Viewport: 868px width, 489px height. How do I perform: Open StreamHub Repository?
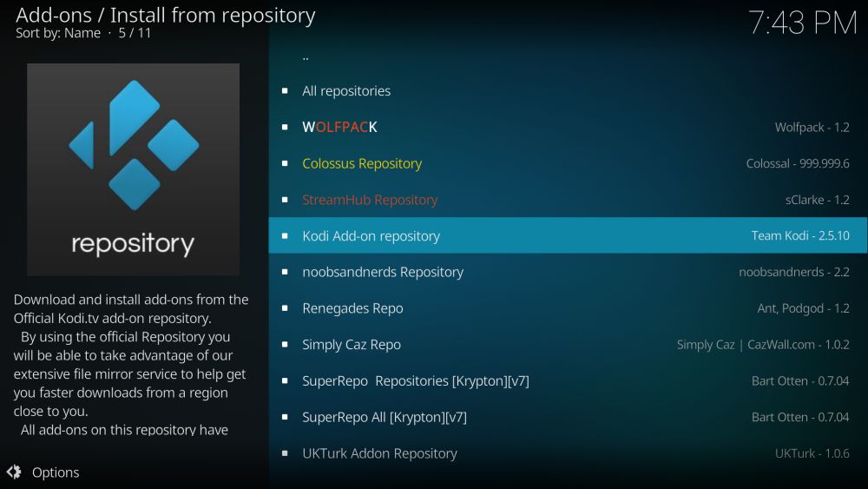370,200
